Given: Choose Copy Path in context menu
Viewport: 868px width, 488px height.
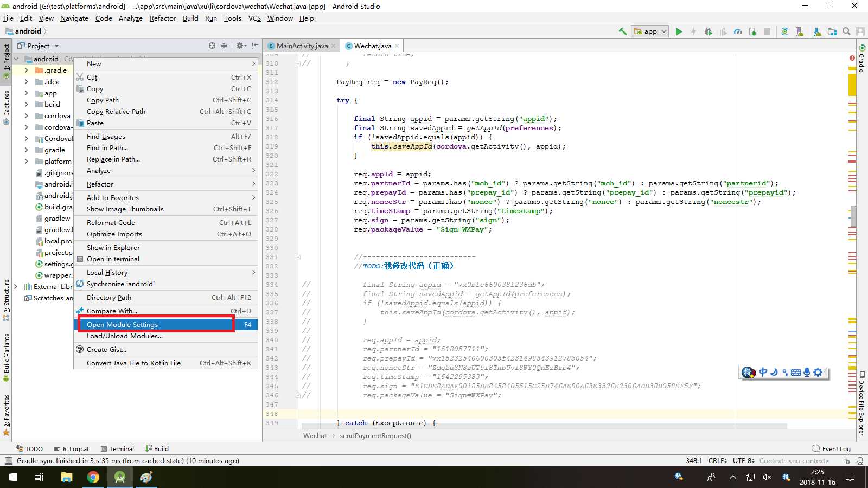Looking at the screenshot, I should pyautogui.click(x=165, y=100).
